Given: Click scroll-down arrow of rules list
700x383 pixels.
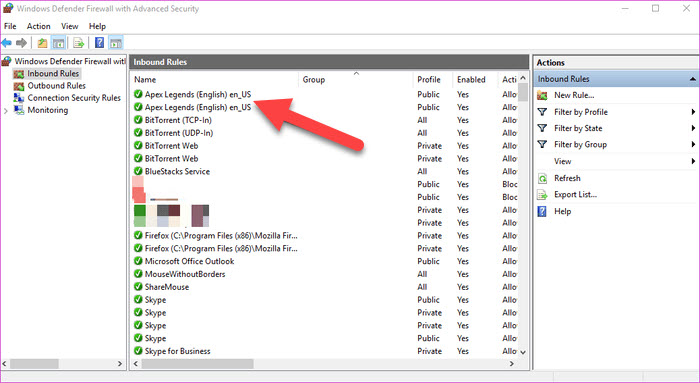Looking at the screenshot, I should point(523,352).
